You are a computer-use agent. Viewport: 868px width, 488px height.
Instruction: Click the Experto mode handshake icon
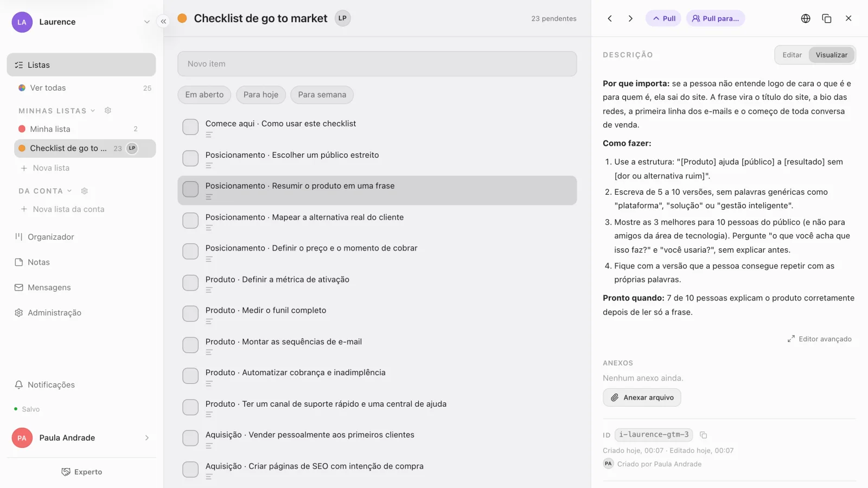pyautogui.click(x=66, y=472)
